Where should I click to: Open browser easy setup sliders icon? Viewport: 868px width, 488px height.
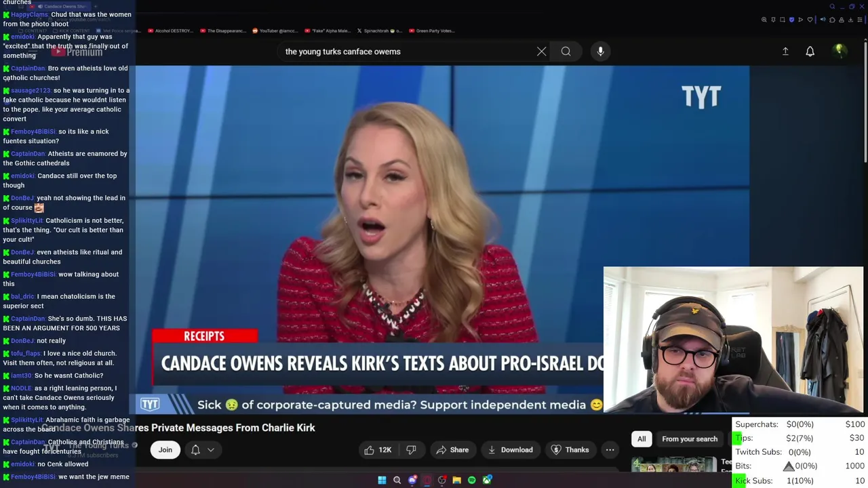click(x=859, y=20)
